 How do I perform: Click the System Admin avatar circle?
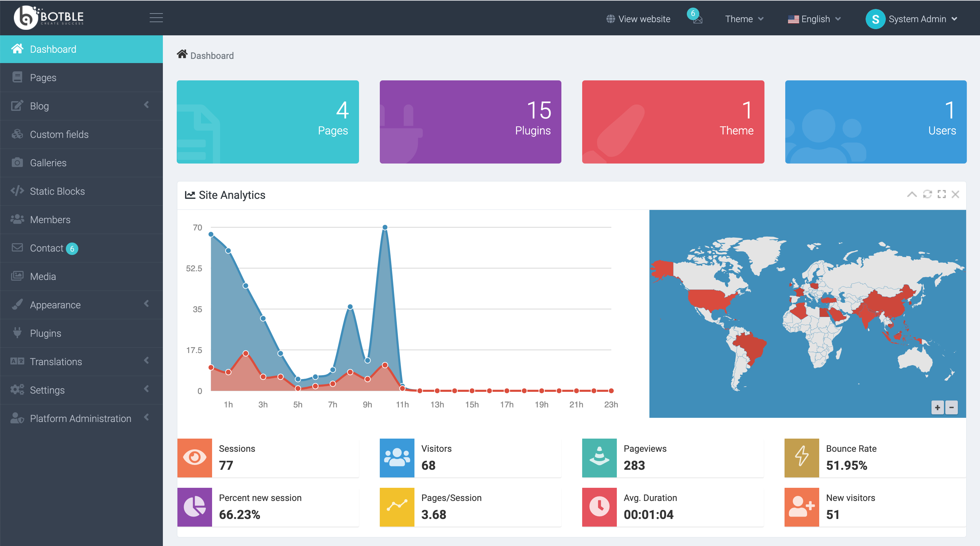[x=875, y=19]
